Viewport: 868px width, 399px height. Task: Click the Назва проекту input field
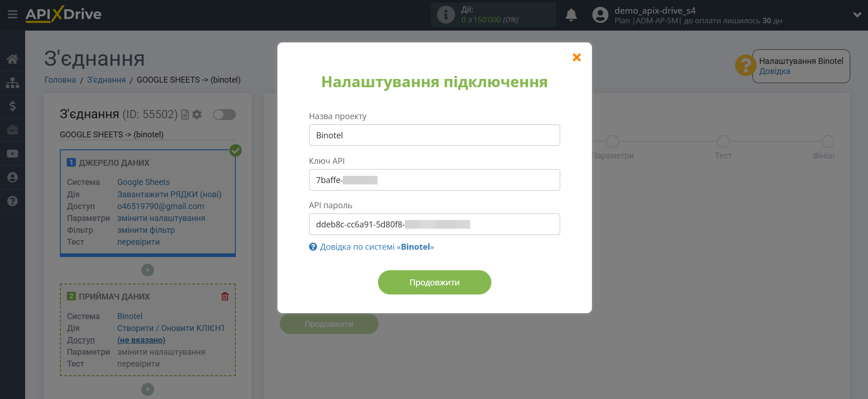pos(434,135)
